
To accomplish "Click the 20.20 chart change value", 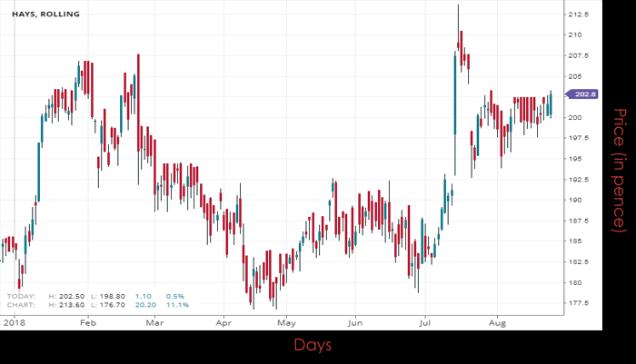I will point(143,306).
